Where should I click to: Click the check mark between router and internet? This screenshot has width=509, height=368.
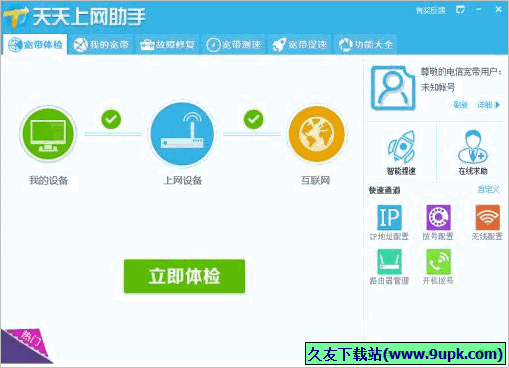click(253, 119)
